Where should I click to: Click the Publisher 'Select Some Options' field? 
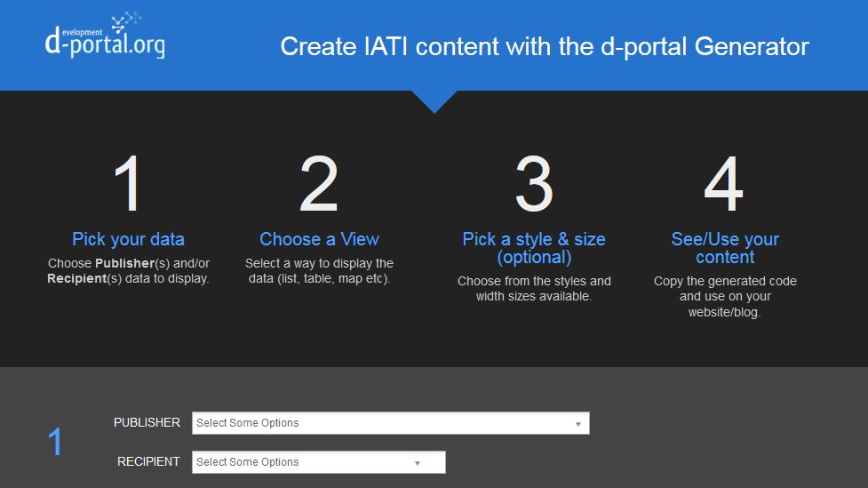pyautogui.click(x=390, y=423)
